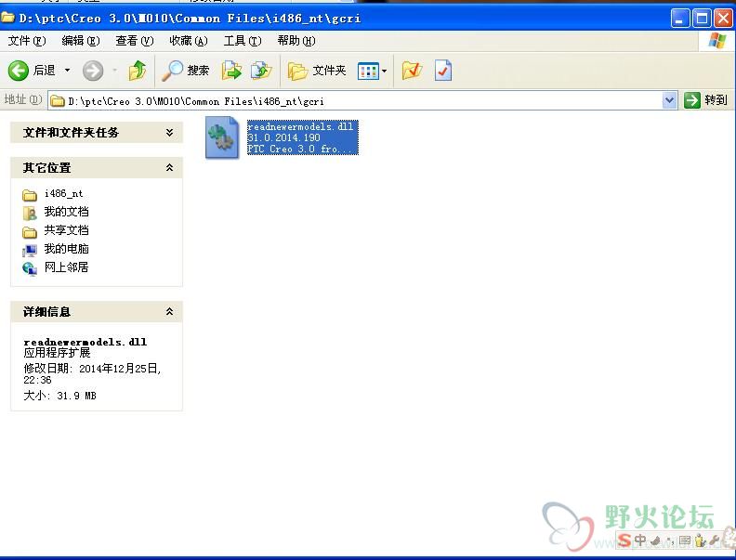736x560 pixels.
Task: Click the 转到 Go button
Action: [705, 100]
